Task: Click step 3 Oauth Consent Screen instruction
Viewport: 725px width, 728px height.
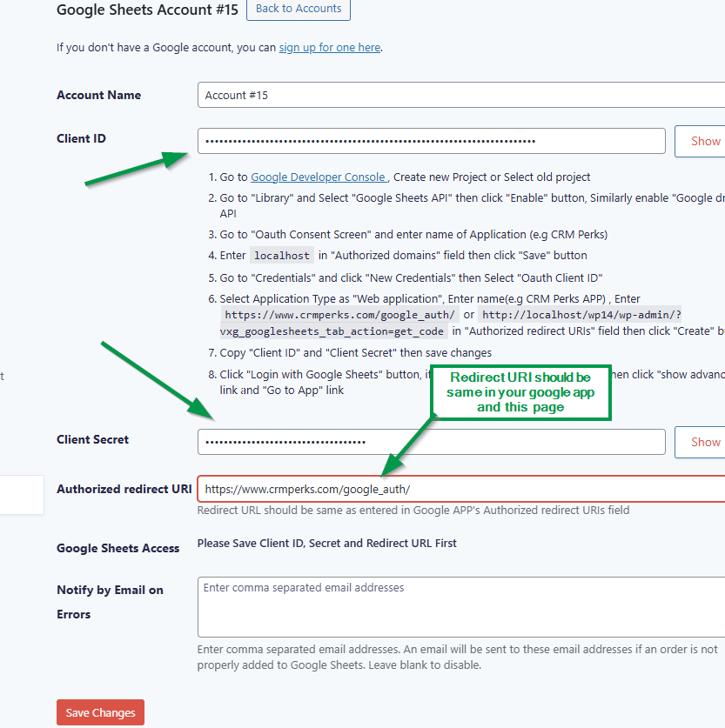Action: (x=413, y=235)
